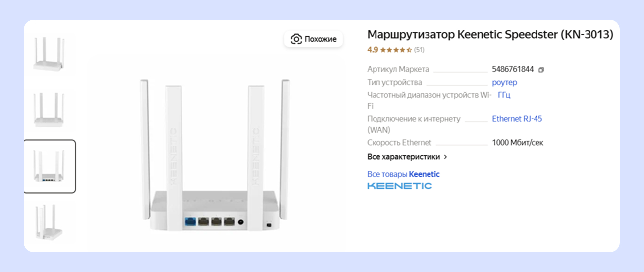Viewport: 644px width, 272px height.
Task: Click the camera icon in the Похожие button
Action: point(296,39)
